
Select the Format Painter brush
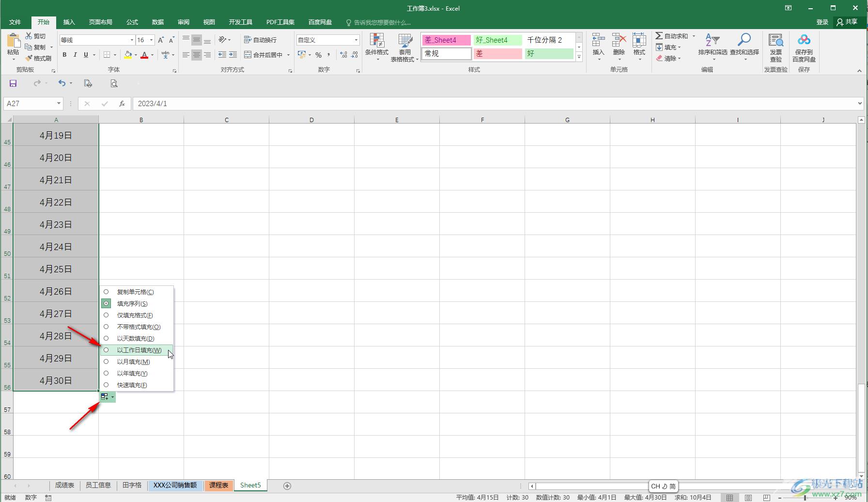pyautogui.click(x=29, y=58)
